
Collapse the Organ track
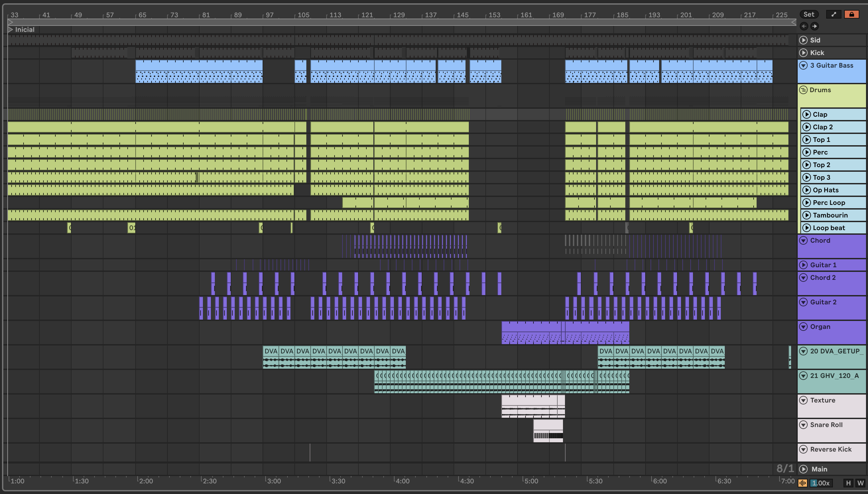point(803,327)
